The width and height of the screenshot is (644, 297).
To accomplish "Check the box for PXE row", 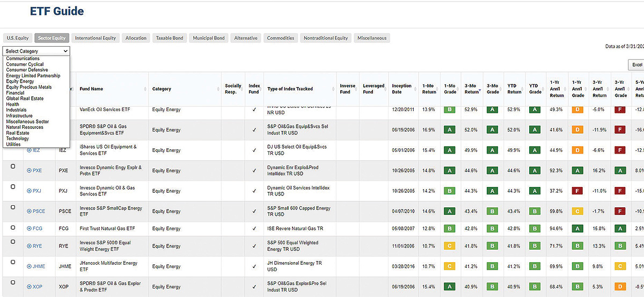I will [13, 167].
